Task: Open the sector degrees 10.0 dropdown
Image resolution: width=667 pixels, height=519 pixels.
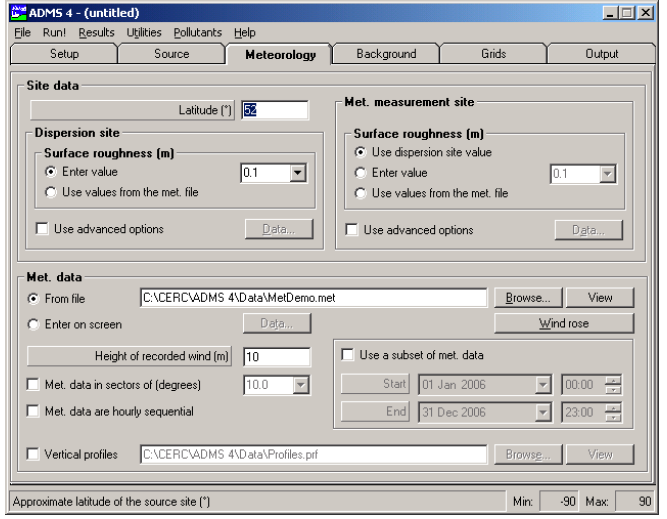Action: 301,385
